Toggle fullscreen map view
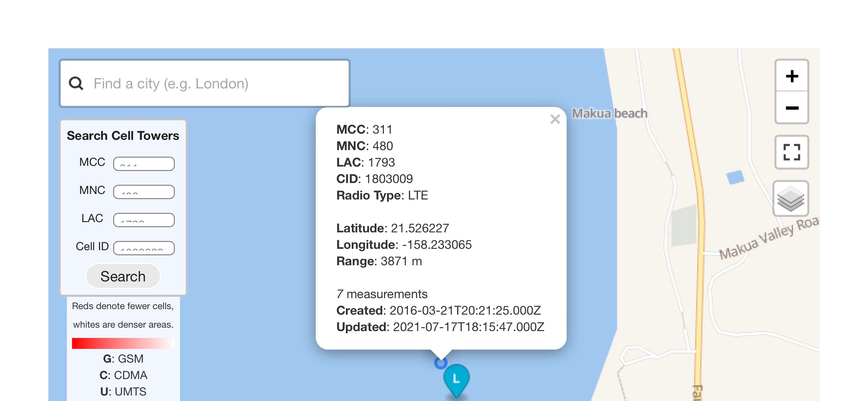This screenshot has width=868, height=401. click(792, 152)
